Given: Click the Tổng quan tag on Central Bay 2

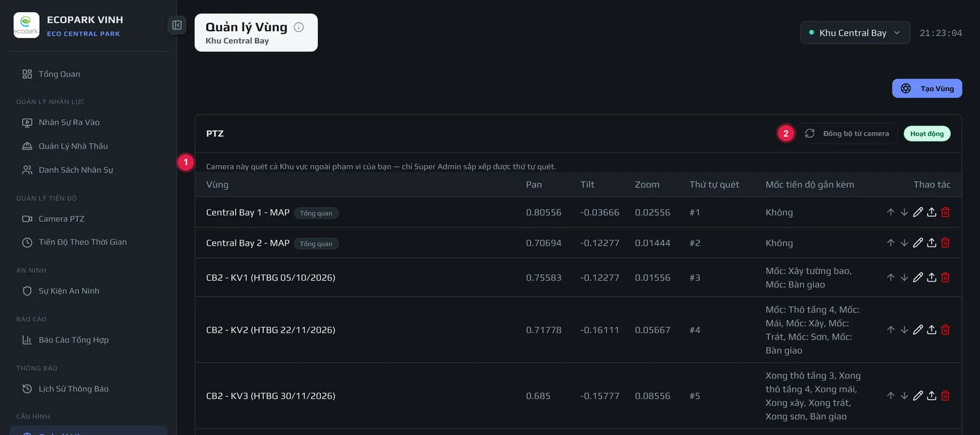Looking at the screenshot, I should point(316,244).
